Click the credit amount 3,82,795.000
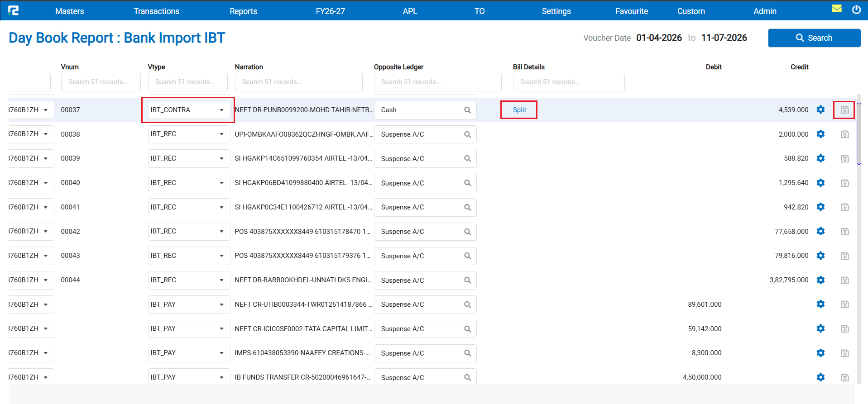This screenshot has width=868, height=404. [x=789, y=280]
